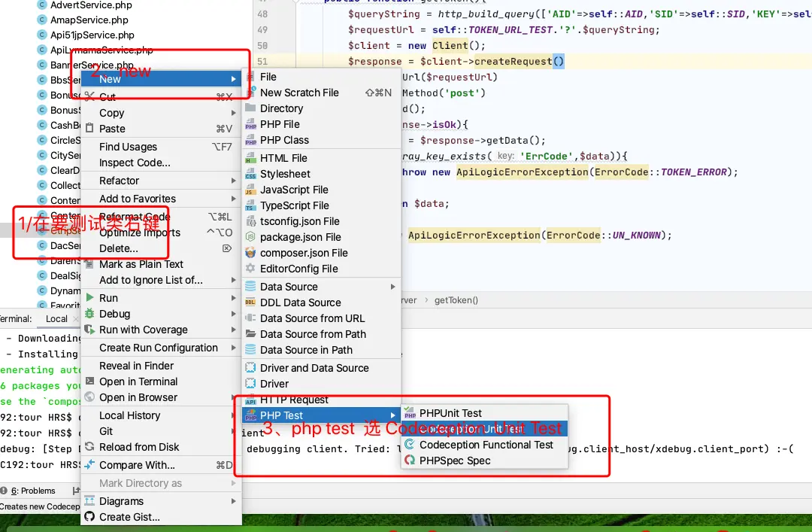
Task: Click the Create Gist GitHub icon
Action: point(89,517)
